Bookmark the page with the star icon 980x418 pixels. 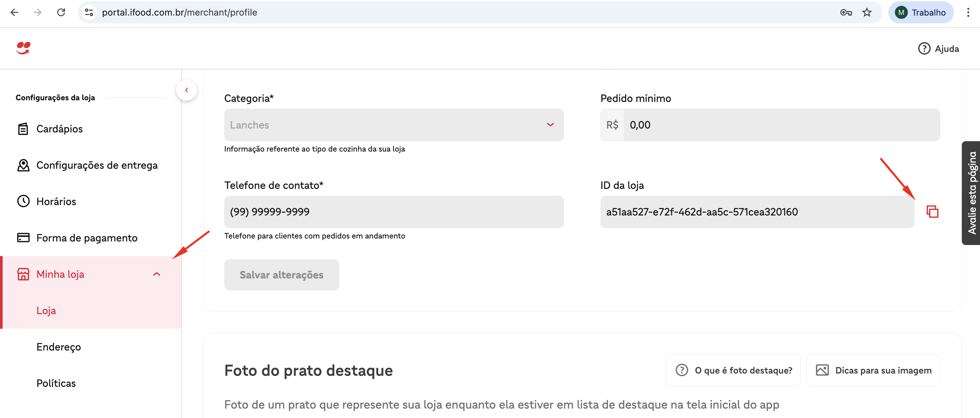(867, 12)
